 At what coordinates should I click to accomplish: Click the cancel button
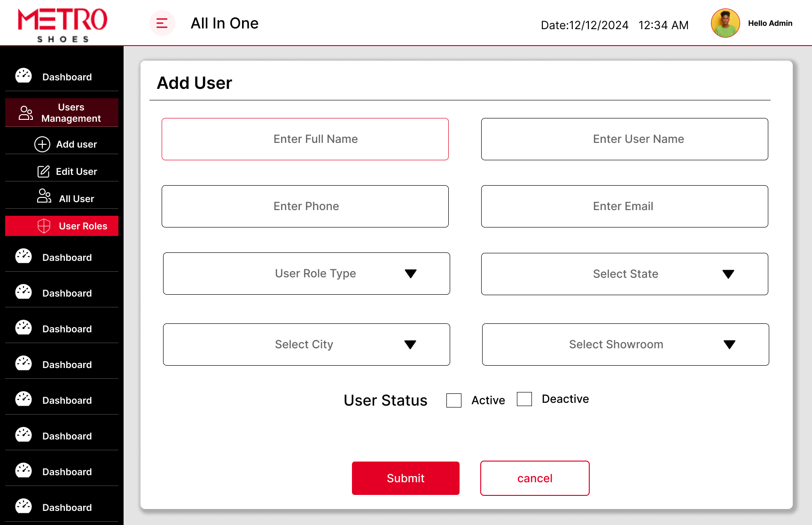(535, 478)
